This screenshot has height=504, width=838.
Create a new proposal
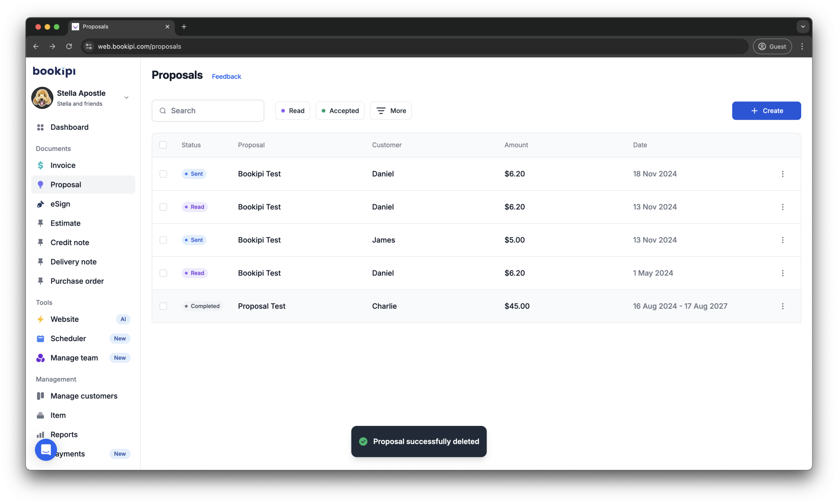[766, 110]
